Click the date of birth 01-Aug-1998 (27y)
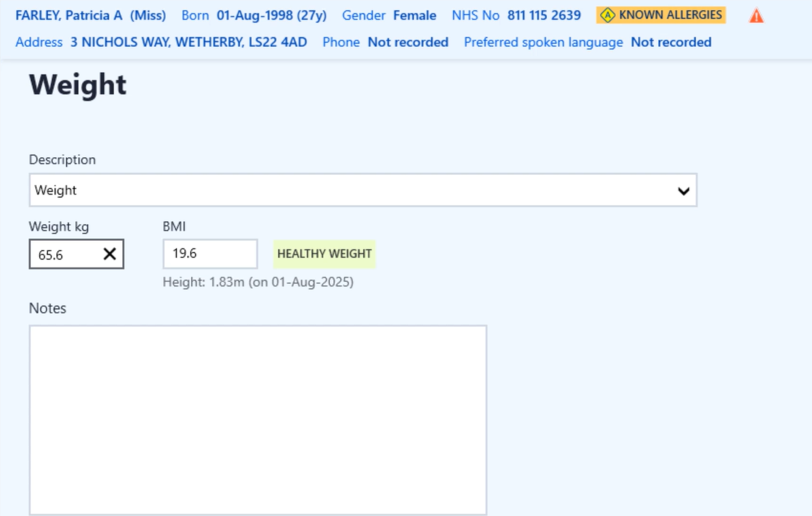 click(x=271, y=16)
